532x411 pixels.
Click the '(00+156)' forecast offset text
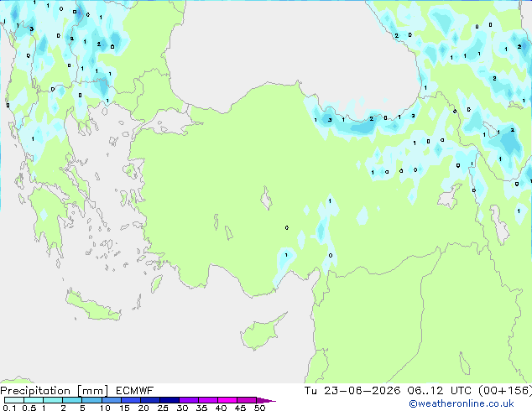pos(505,391)
